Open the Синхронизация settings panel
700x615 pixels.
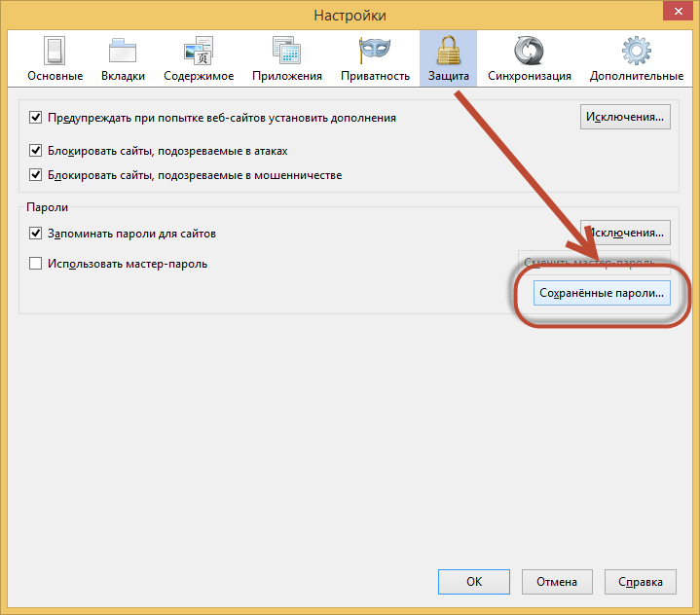tap(529, 57)
